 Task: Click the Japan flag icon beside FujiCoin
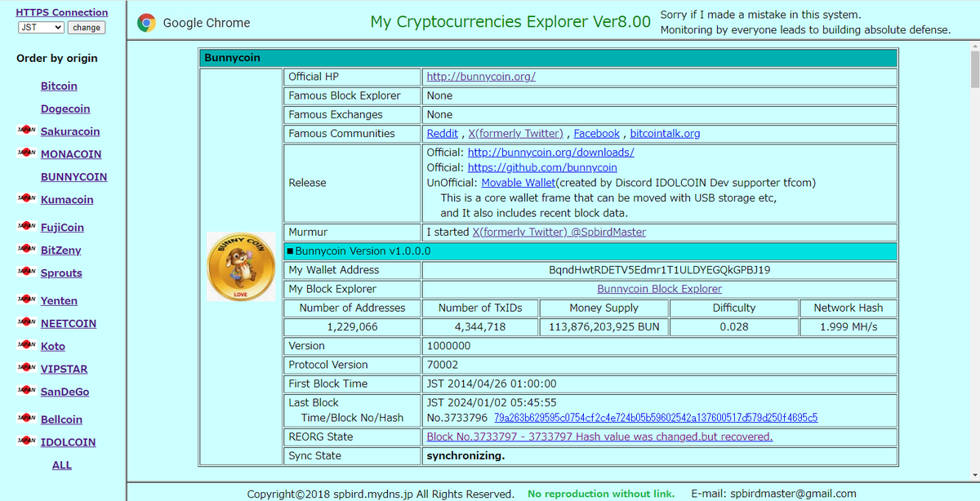coord(25,227)
